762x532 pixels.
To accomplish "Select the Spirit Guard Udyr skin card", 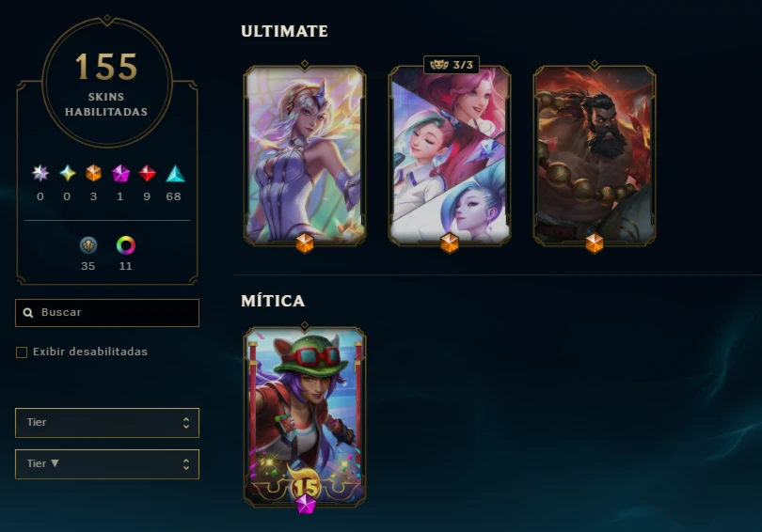I will (x=595, y=155).
